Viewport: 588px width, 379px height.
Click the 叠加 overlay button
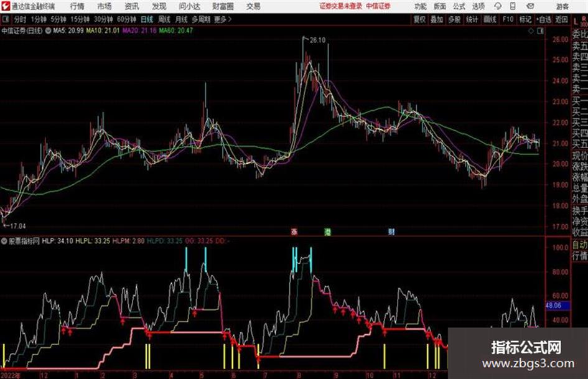[x=437, y=19]
